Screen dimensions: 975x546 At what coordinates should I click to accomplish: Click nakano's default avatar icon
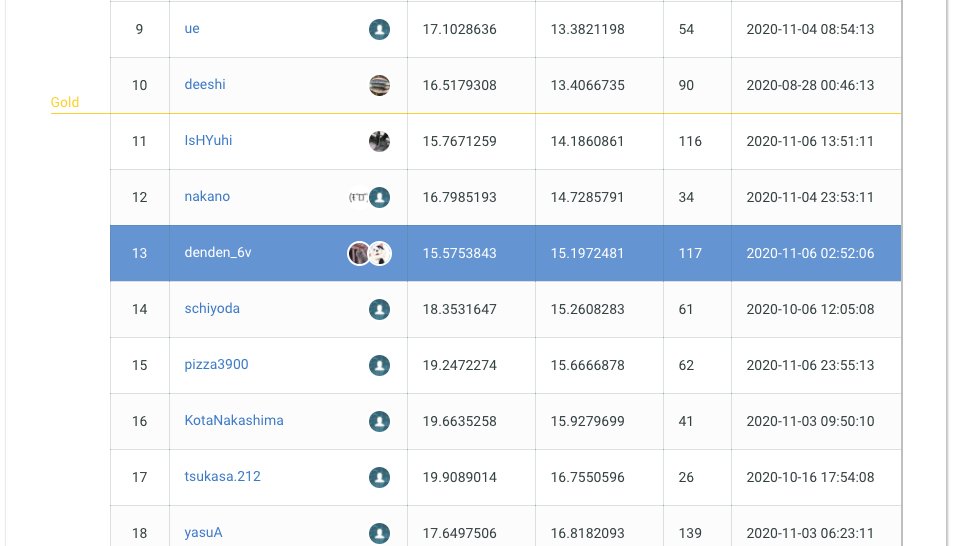379,197
